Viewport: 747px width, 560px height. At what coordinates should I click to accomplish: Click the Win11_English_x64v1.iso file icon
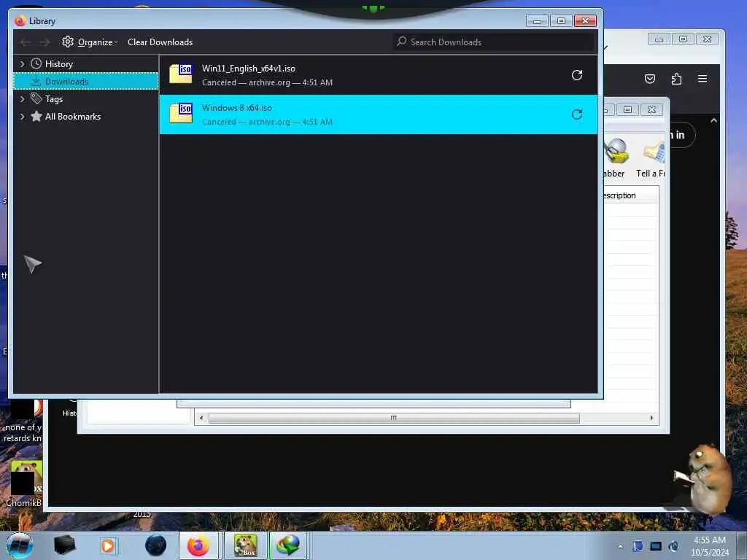pos(181,74)
